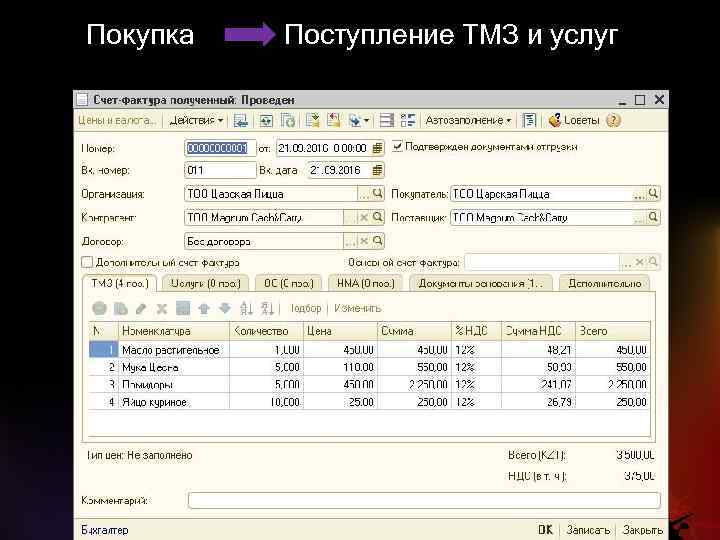The width and height of the screenshot is (720, 540).
Task: Click the list settings toolbar icon
Action: [x=386, y=120]
